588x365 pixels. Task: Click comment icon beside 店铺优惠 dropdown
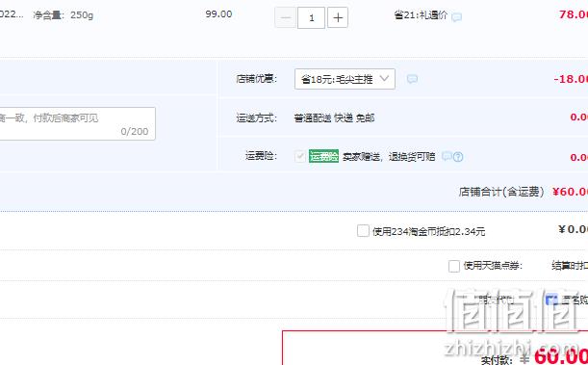[x=412, y=79]
